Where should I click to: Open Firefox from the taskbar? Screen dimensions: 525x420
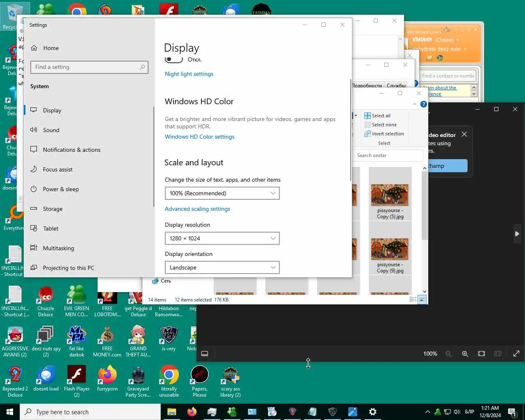(x=192, y=412)
